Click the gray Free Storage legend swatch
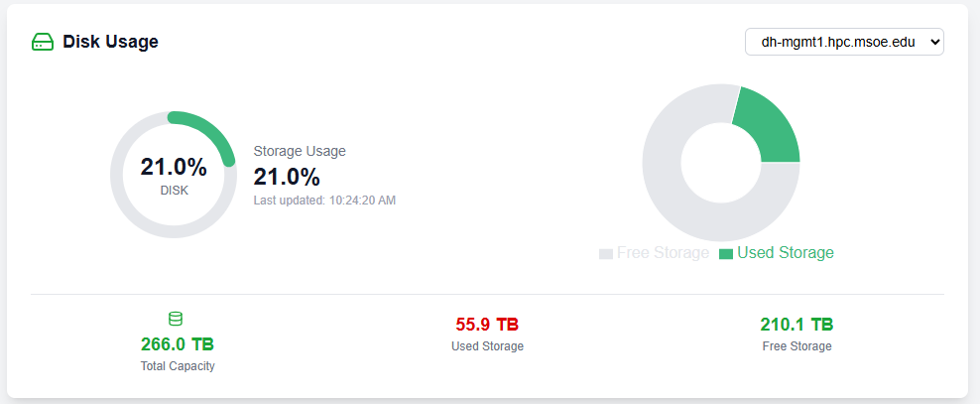Screen dimensions: 980x404 [606, 254]
